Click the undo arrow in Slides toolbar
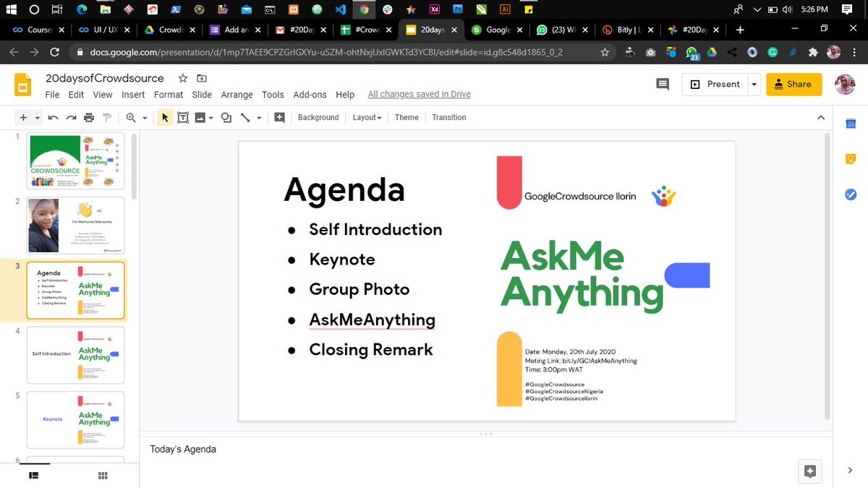This screenshot has width=868, height=488. tap(53, 117)
